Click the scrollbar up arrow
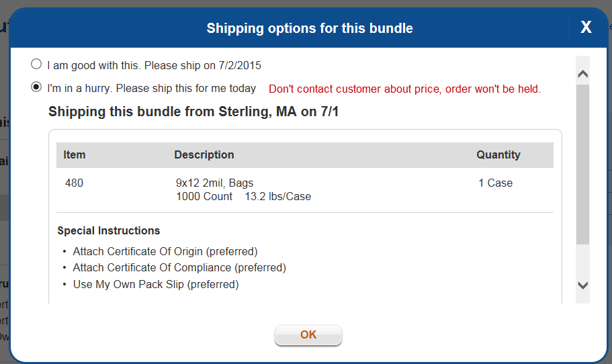This screenshot has height=364, width=612. pyautogui.click(x=582, y=74)
